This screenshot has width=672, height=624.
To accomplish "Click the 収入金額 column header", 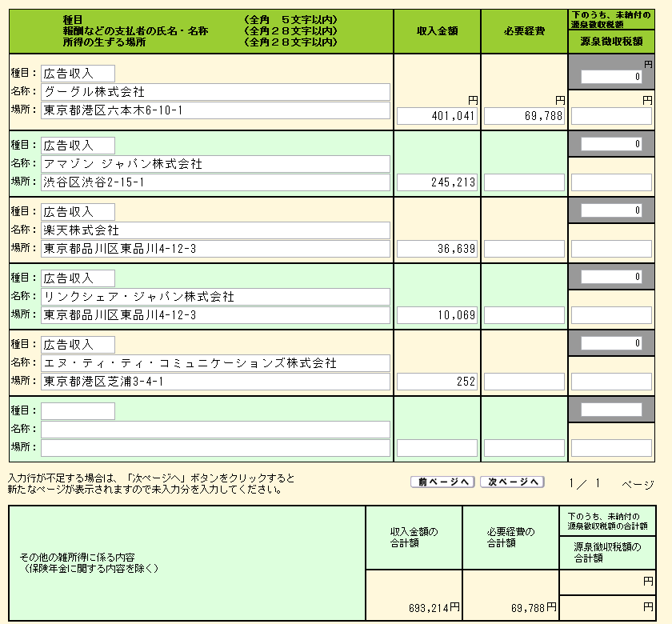I will click(437, 31).
